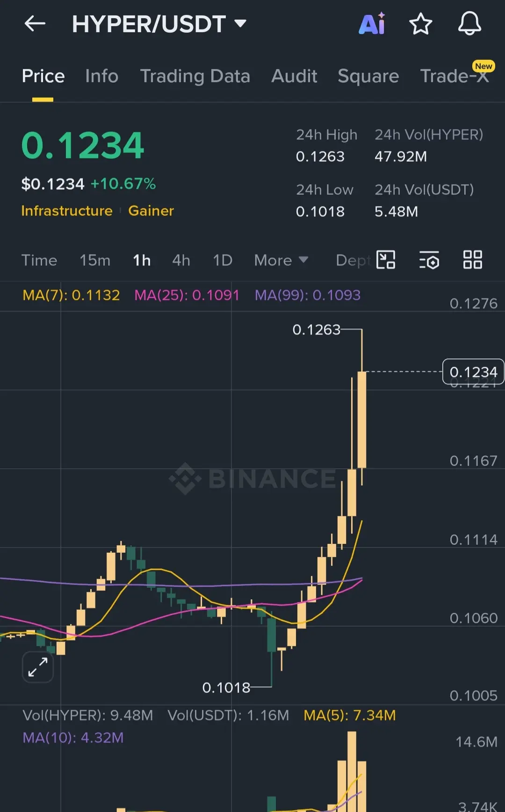Open the AI assistant icon

point(372,23)
